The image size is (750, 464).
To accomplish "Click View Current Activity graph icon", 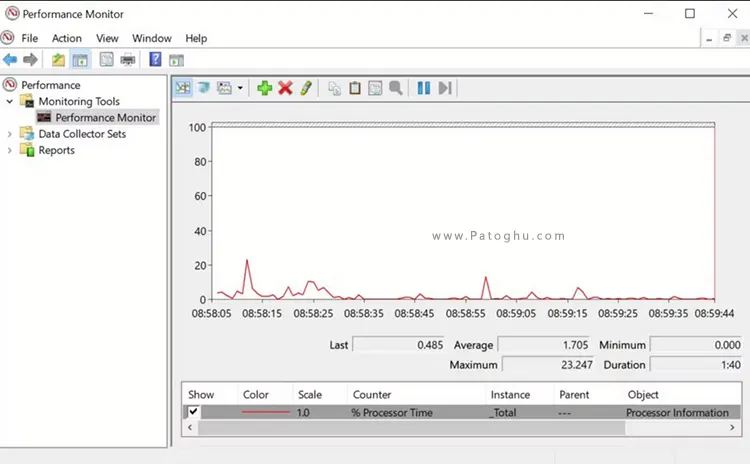I will (x=183, y=88).
